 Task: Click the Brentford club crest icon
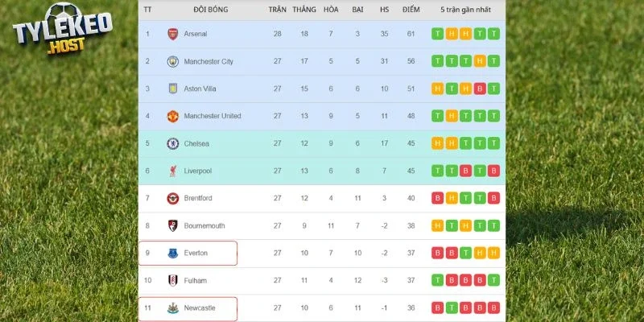[172, 198]
